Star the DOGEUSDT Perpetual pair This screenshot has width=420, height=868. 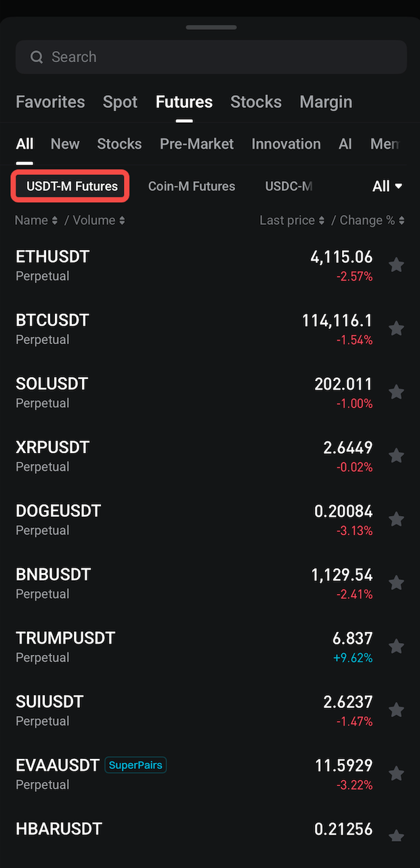click(x=396, y=519)
